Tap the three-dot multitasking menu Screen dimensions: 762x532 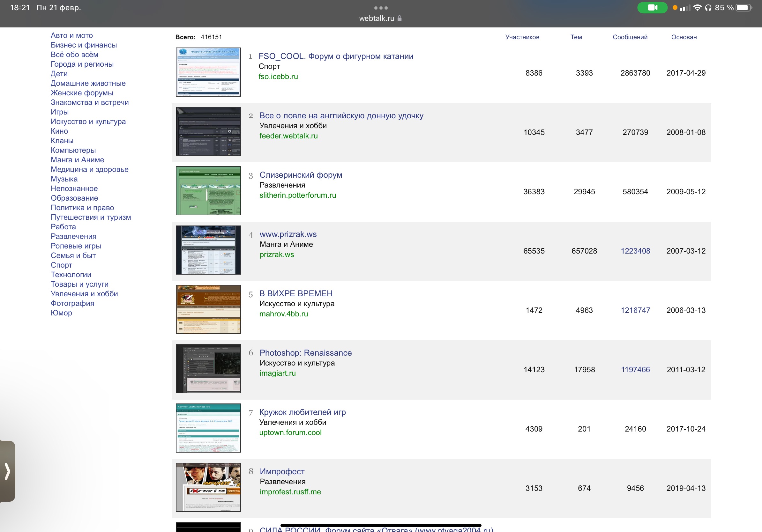(x=381, y=8)
